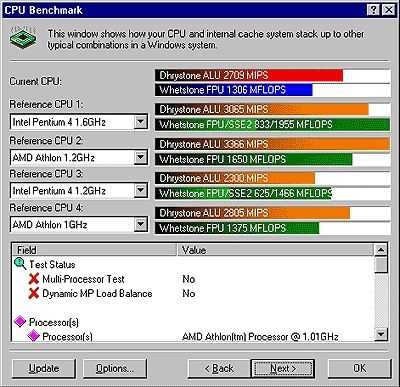Click red X icon beside Multi-Processor Test

34,279
